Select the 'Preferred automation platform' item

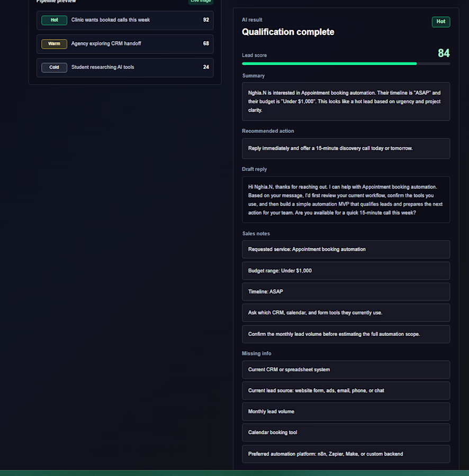click(x=346, y=454)
